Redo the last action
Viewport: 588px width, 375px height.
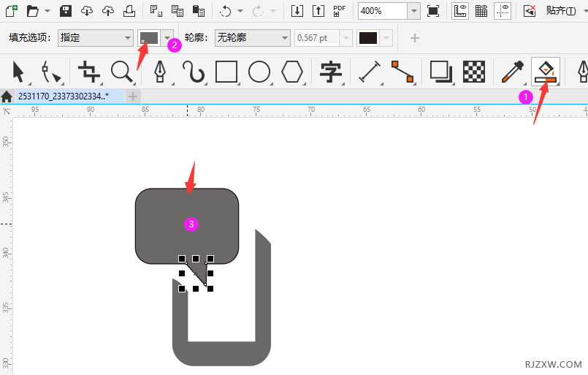258,11
